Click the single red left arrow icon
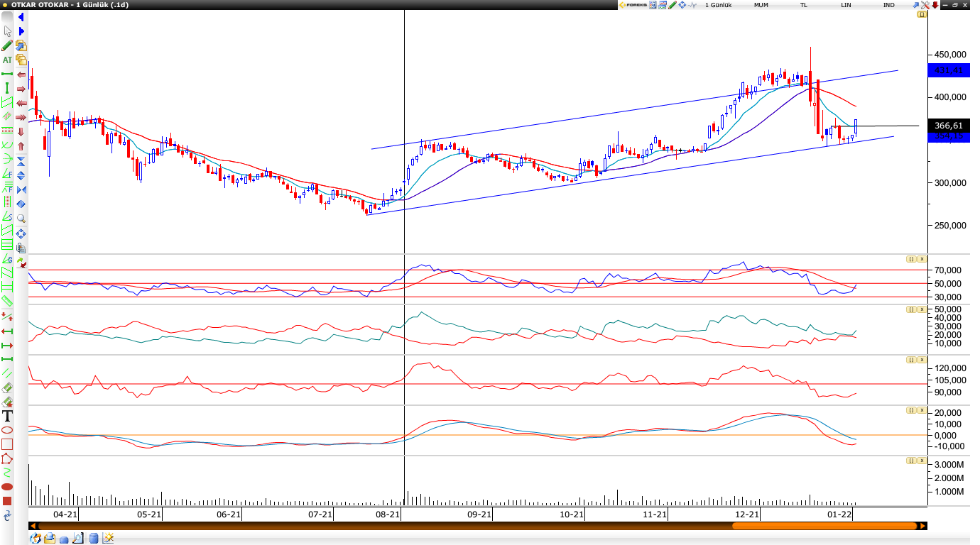980x545 pixels. pos(21,74)
